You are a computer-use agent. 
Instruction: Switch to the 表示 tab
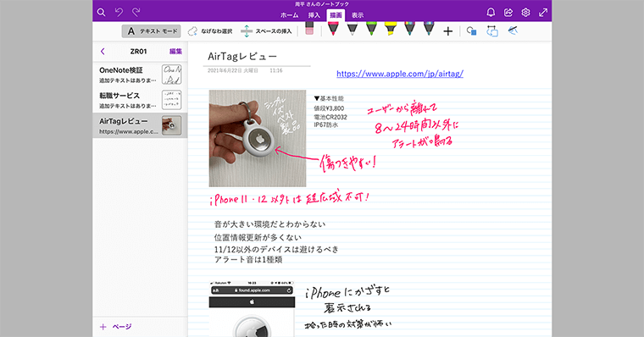[358, 15]
